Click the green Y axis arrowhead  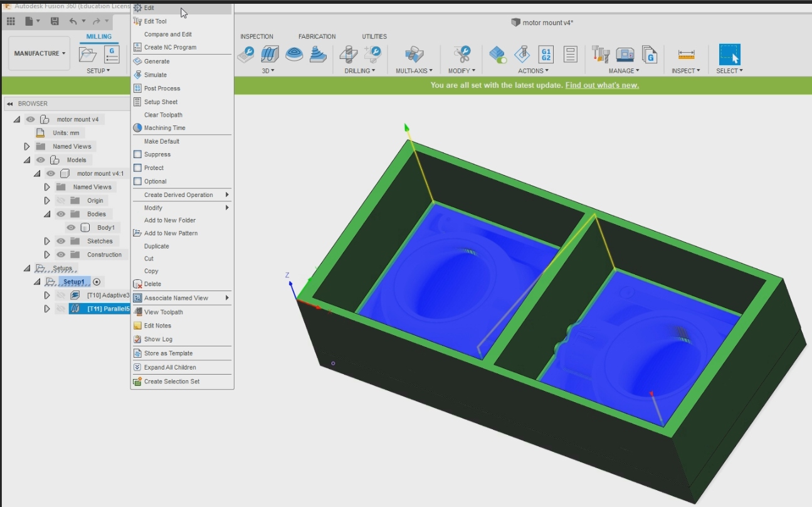406,127
